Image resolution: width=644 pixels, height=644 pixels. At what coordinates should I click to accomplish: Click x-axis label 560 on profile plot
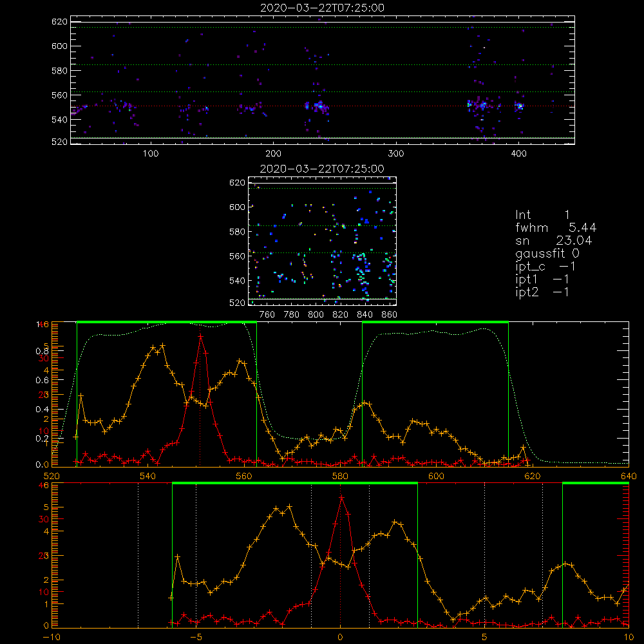pos(244,476)
